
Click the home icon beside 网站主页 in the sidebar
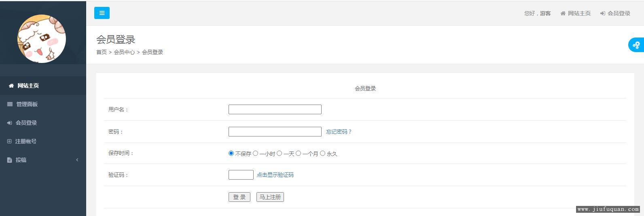click(11, 86)
